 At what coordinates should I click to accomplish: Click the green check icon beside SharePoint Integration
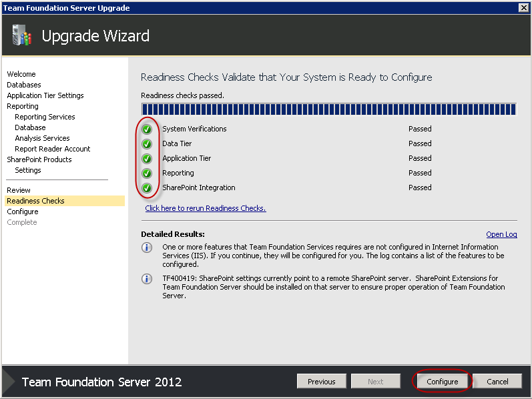click(x=147, y=188)
